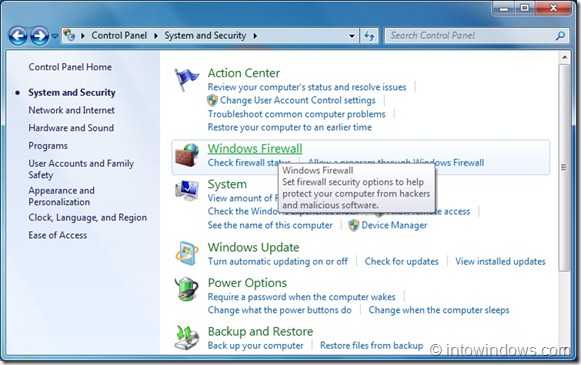This screenshot has height=365, width=581.
Task: Select Control Panel in the breadcrumb
Action: (119, 36)
